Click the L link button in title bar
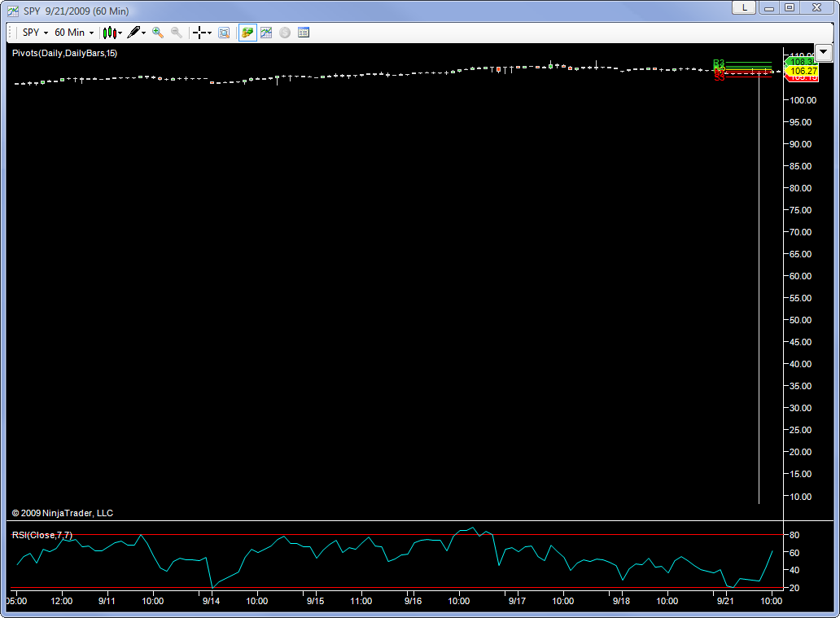The image size is (840, 618). 744,7
